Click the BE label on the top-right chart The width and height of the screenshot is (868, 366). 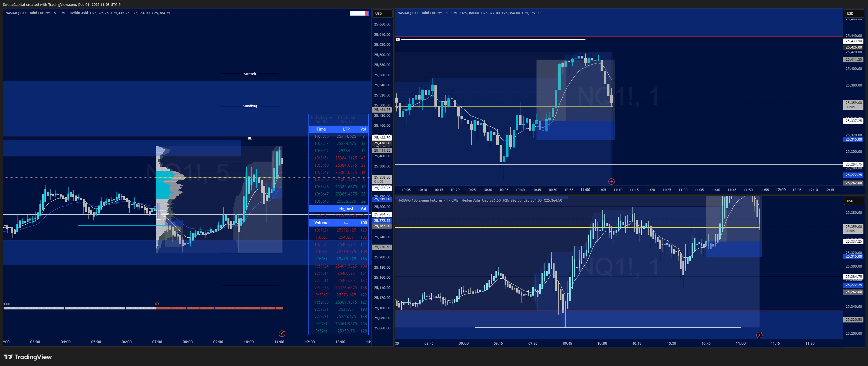pos(398,39)
